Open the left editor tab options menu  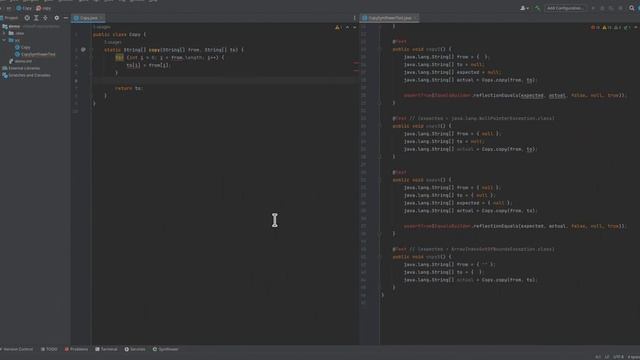click(x=354, y=18)
